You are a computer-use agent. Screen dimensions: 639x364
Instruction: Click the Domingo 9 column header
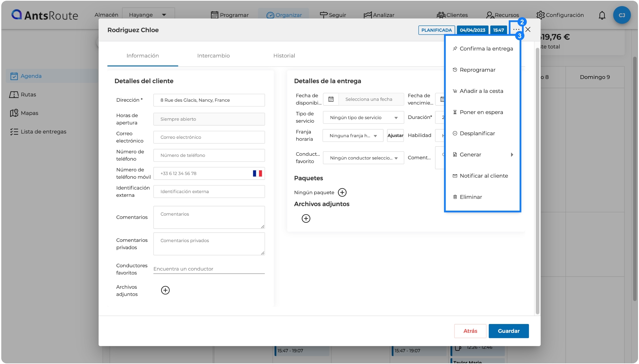pyautogui.click(x=595, y=77)
